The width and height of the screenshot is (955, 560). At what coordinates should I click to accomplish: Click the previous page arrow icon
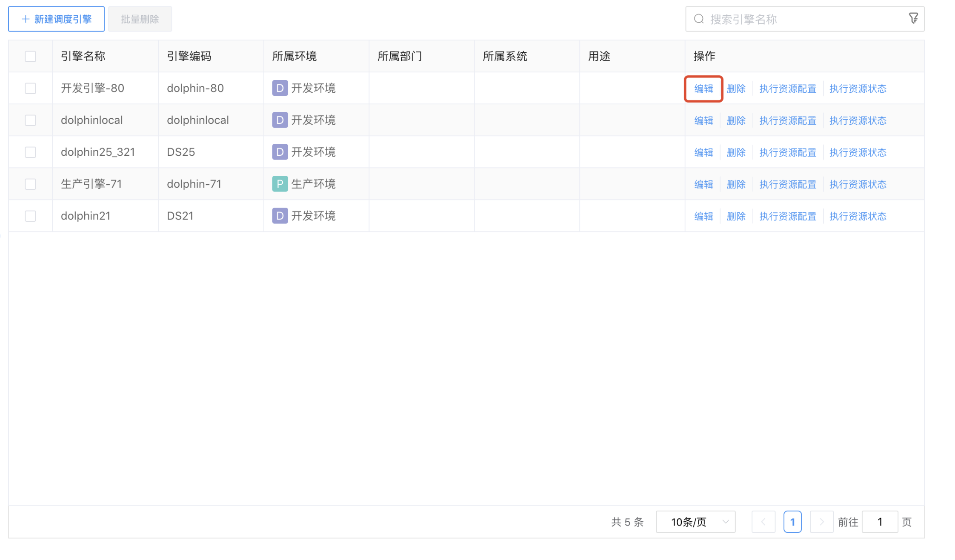pyautogui.click(x=763, y=522)
